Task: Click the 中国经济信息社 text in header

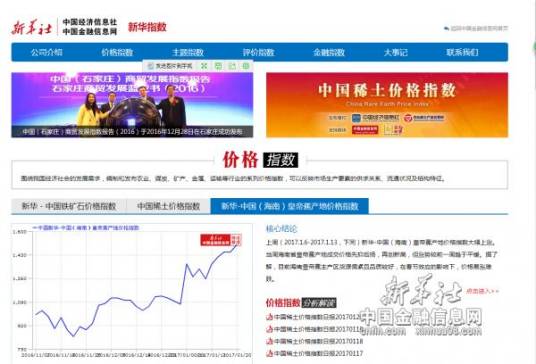Action: point(90,22)
